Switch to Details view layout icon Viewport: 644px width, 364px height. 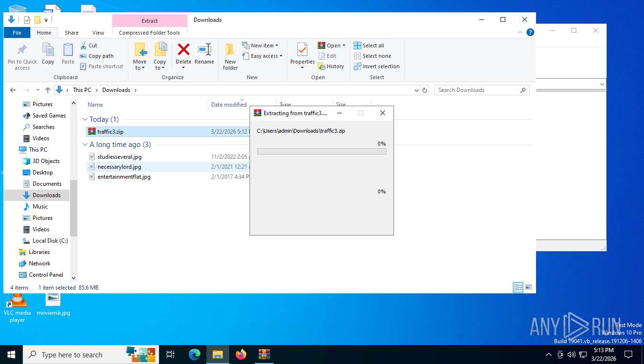click(x=519, y=287)
